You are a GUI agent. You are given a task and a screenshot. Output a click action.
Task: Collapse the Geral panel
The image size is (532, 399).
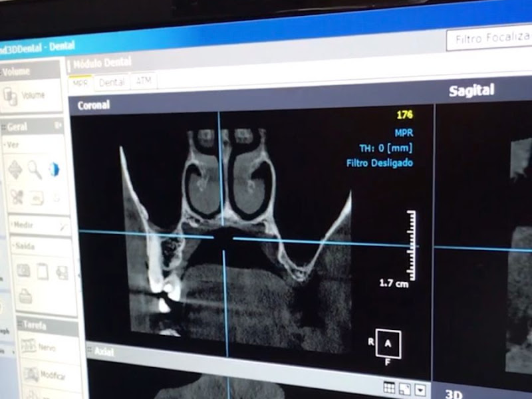pyautogui.click(x=58, y=124)
